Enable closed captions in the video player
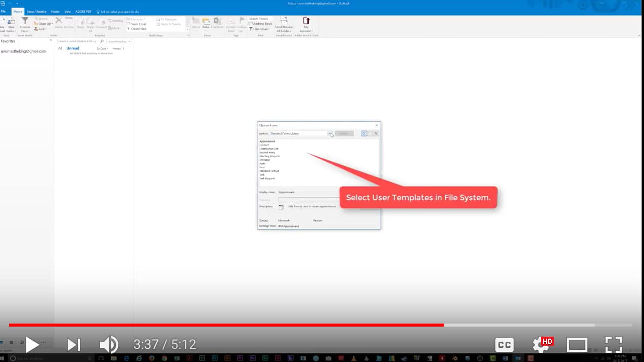644x362 pixels. [503, 344]
